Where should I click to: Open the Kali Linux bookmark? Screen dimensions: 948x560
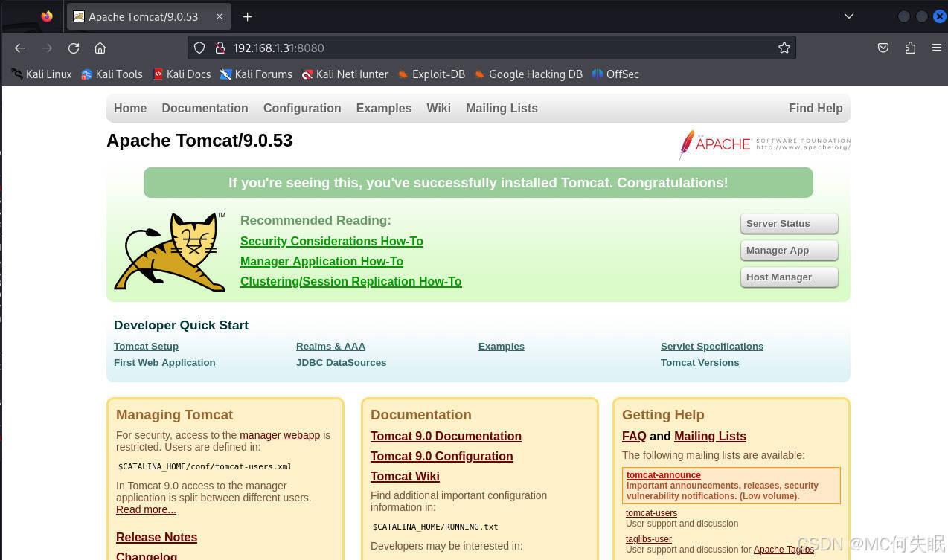[x=42, y=74]
